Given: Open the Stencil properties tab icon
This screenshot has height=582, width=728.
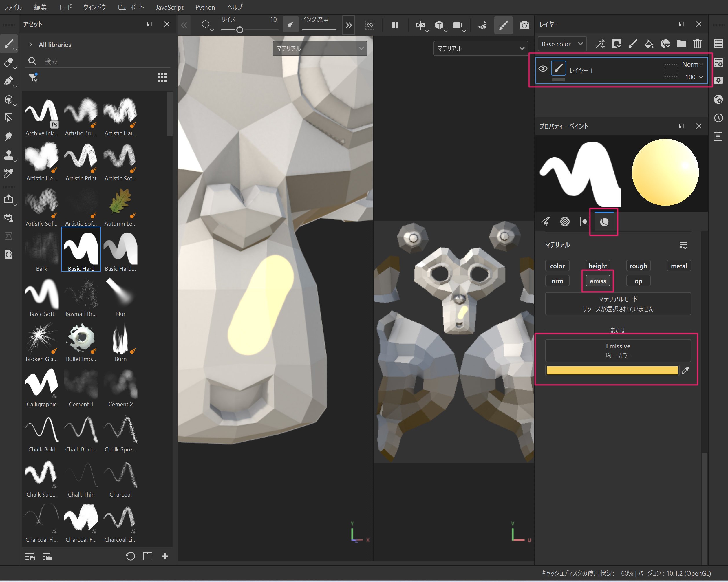Looking at the screenshot, I should 584,222.
